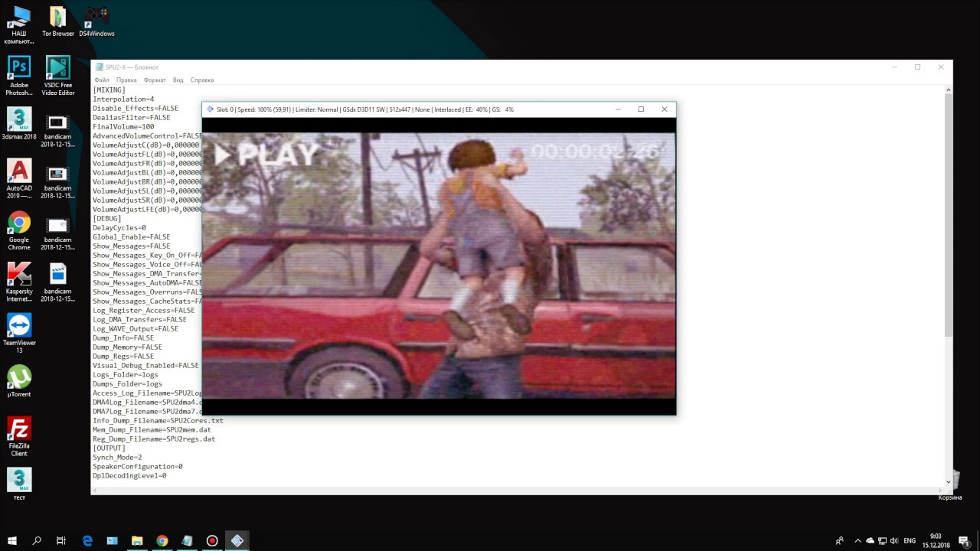Select VSDC Free Video Editor icon
Screen dimensions: 980x551
tap(58, 77)
